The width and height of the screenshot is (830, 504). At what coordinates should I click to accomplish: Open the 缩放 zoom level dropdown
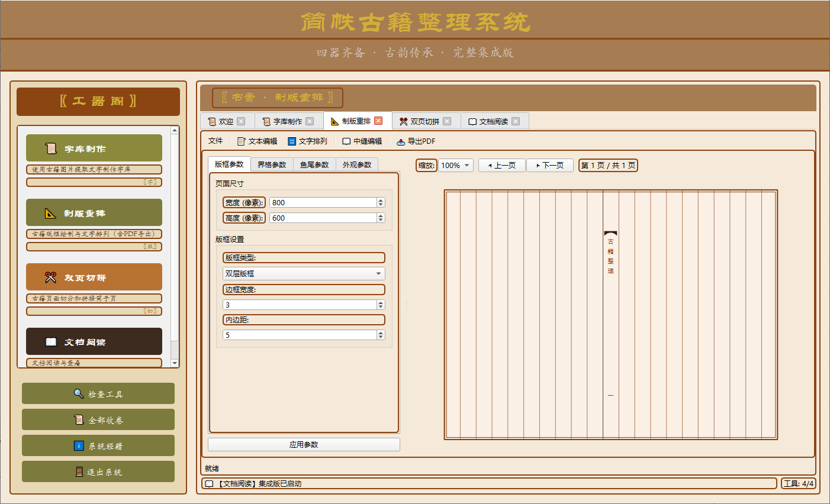[455, 165]
